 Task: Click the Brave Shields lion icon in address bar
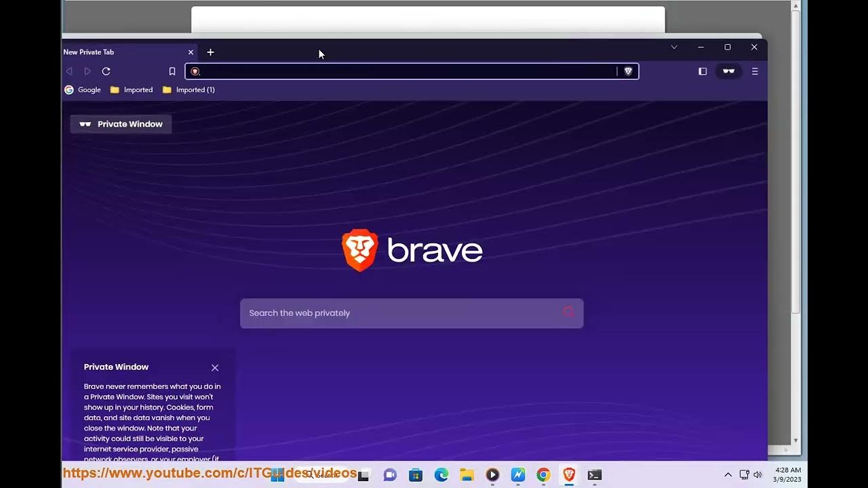pyautogui.click(x=628, y=71)
